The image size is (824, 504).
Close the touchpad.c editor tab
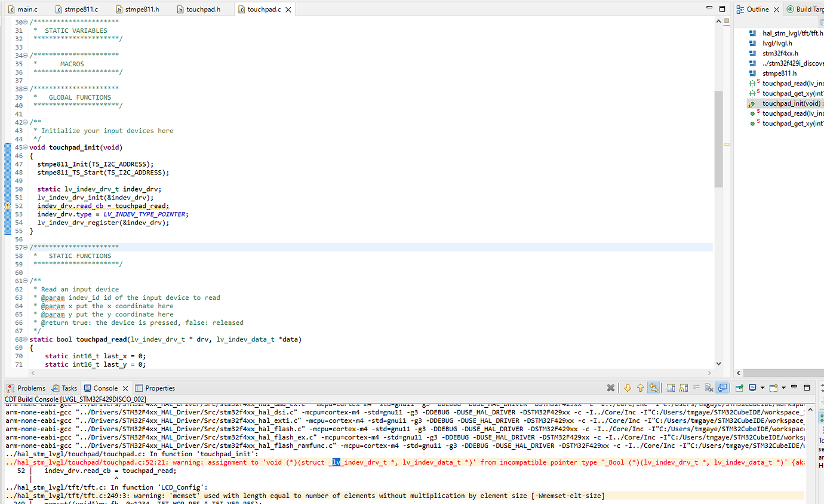(288, 10)
